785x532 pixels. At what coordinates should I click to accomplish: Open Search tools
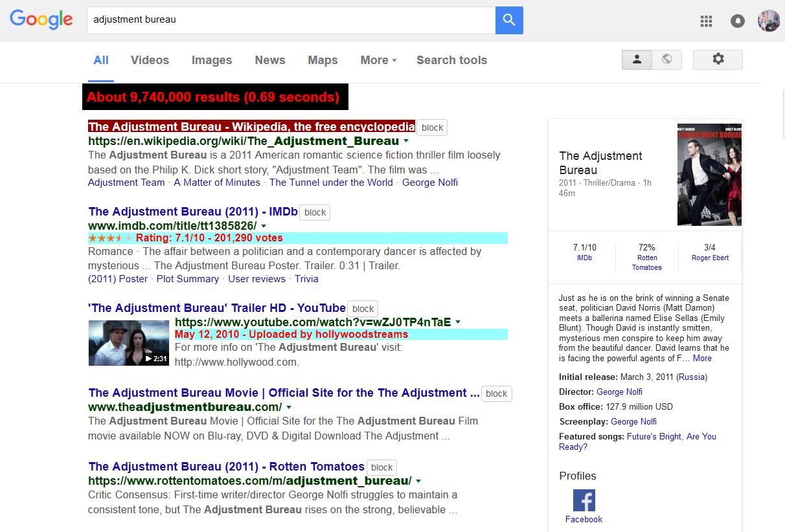451,60
